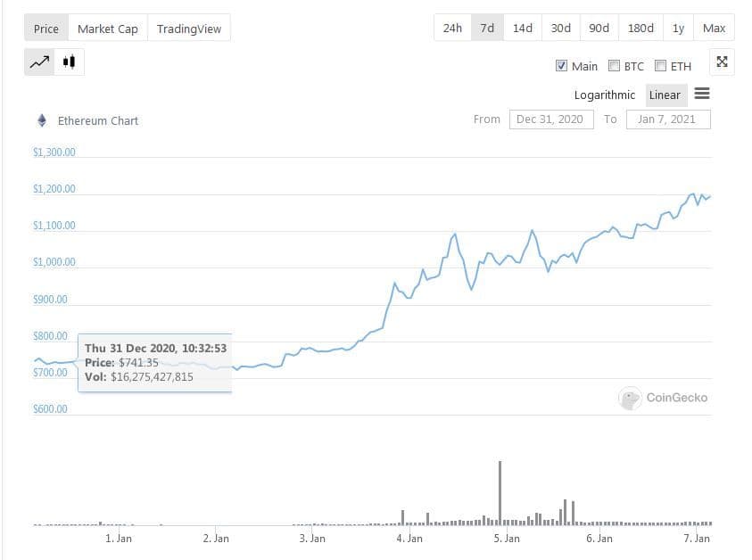Switch to the Market Cap tab
The image size is (752, 560).
pyautogui.click(x=108, y=29)
